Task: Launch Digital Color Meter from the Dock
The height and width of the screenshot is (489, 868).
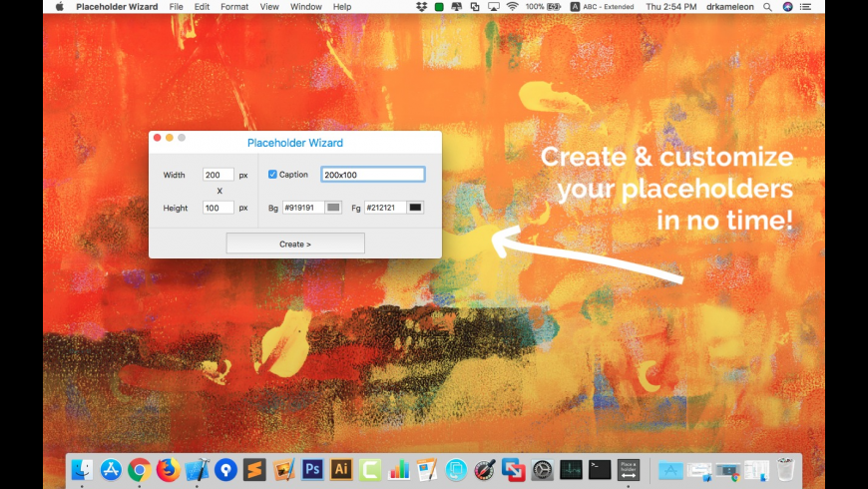Action: pyautogui.click(x=485, y=470)
